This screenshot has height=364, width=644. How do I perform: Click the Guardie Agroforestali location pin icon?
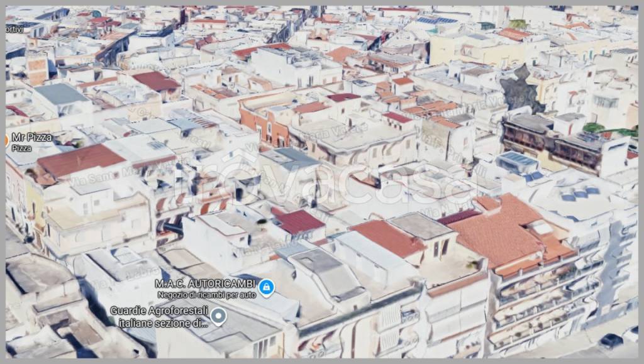(218, 316)
